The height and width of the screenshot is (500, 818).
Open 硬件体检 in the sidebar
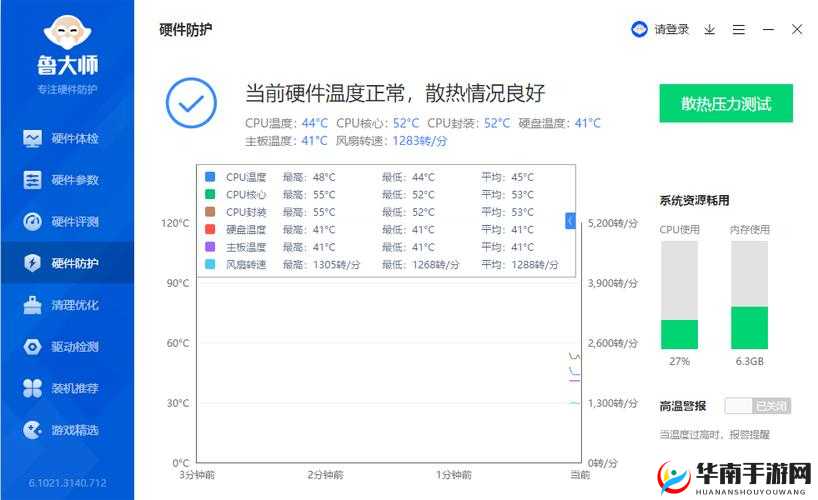click(67, 138)
